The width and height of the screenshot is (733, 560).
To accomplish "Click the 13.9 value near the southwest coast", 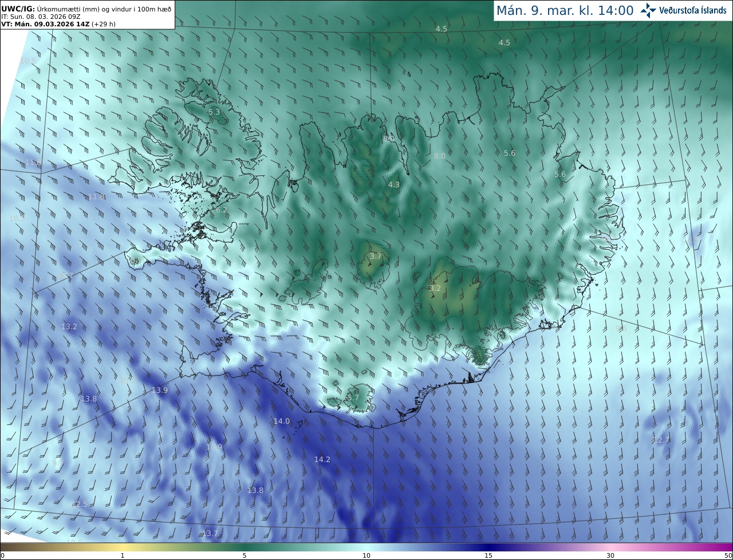I will coord(160,390).
